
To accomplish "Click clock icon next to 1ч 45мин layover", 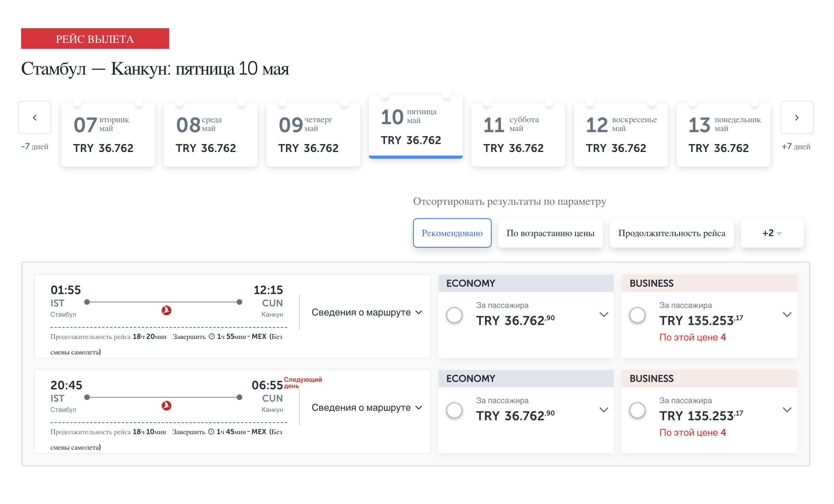I will (211, 432).
